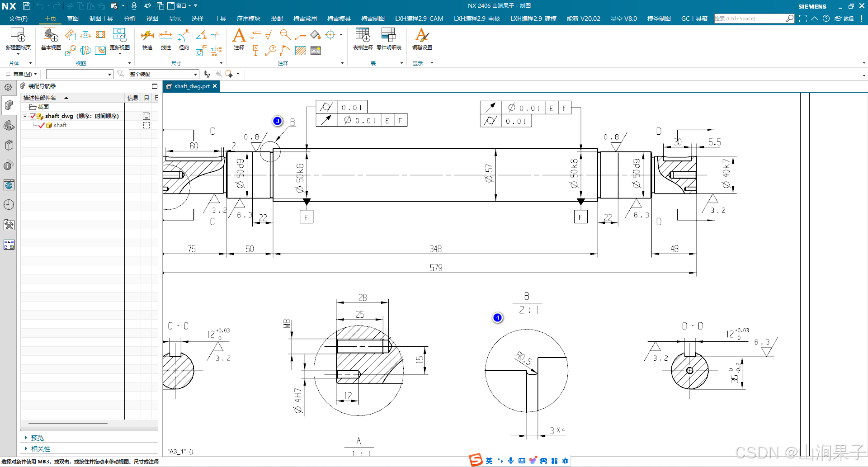Click the Note (注释) large A icon
868x467 pixels.
point(239,35)
